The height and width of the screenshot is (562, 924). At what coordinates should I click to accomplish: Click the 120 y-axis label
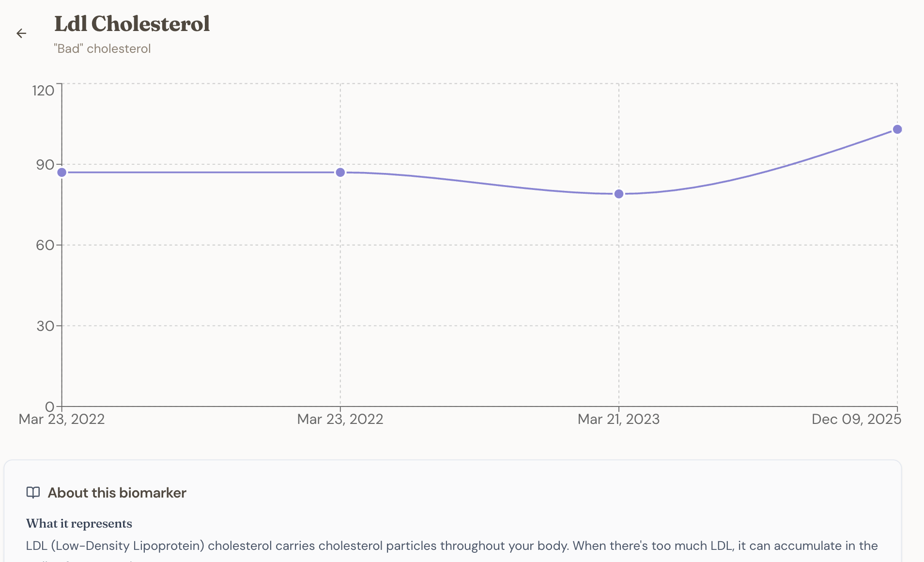tap(43, 90)
